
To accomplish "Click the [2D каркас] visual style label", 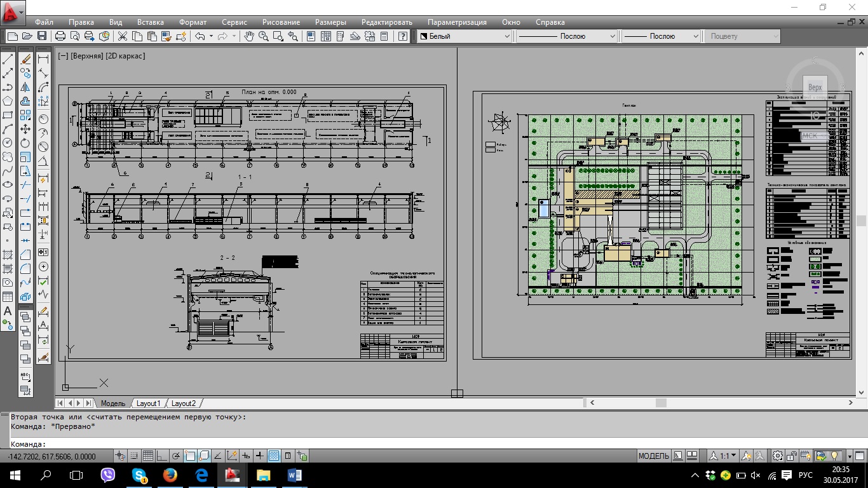I will (x=125, y=56).
